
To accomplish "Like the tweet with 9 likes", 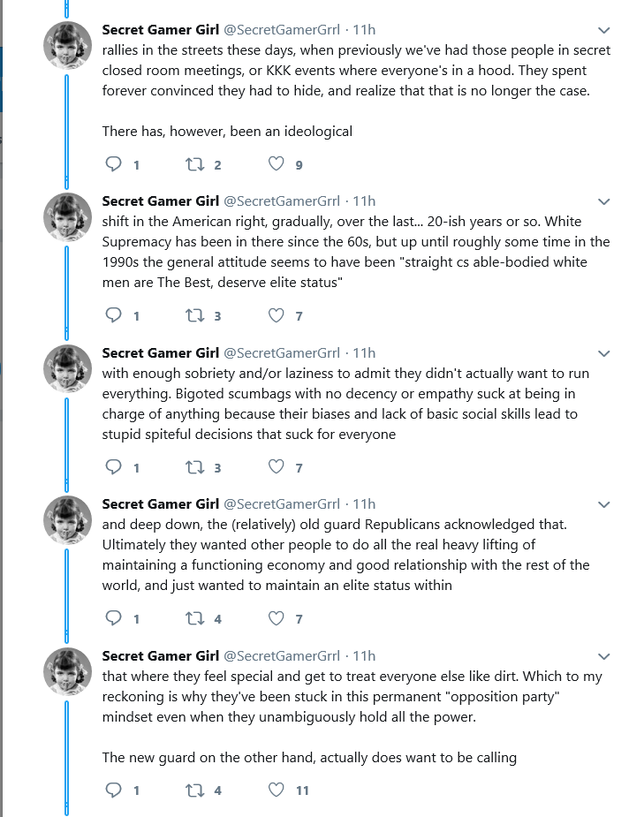I will click(x=276, y=164).
